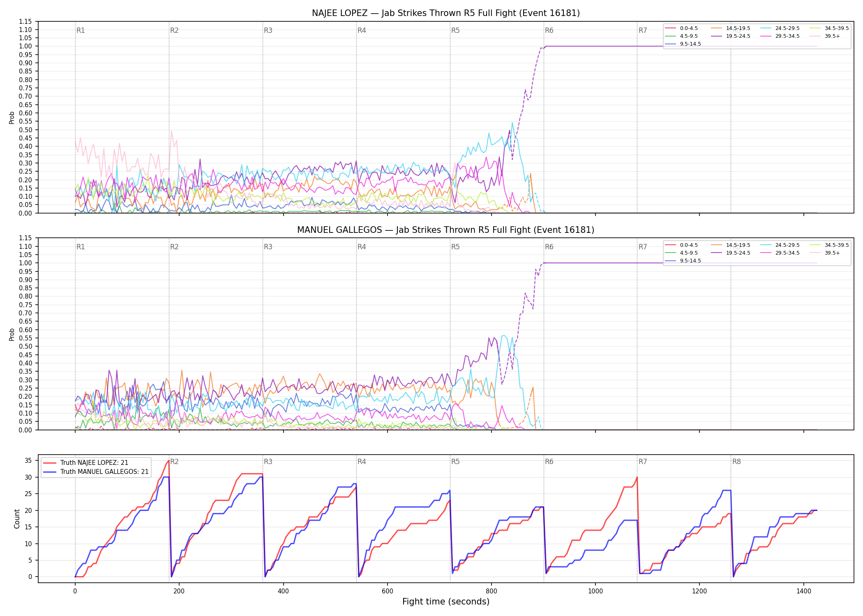The image size is (863, 616).
Task: Click the MANUEL GALLEGOS chart title
Action: [x=446, y=230]
